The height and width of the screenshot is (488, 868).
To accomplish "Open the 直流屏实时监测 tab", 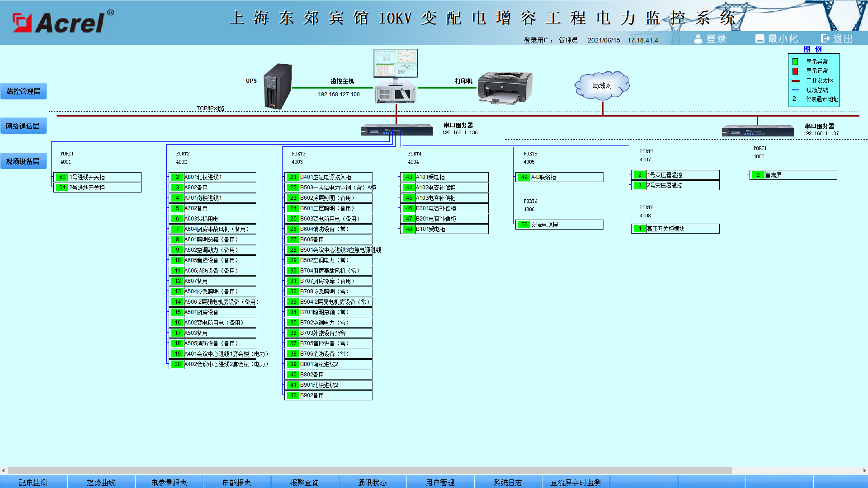I will 576,482.
